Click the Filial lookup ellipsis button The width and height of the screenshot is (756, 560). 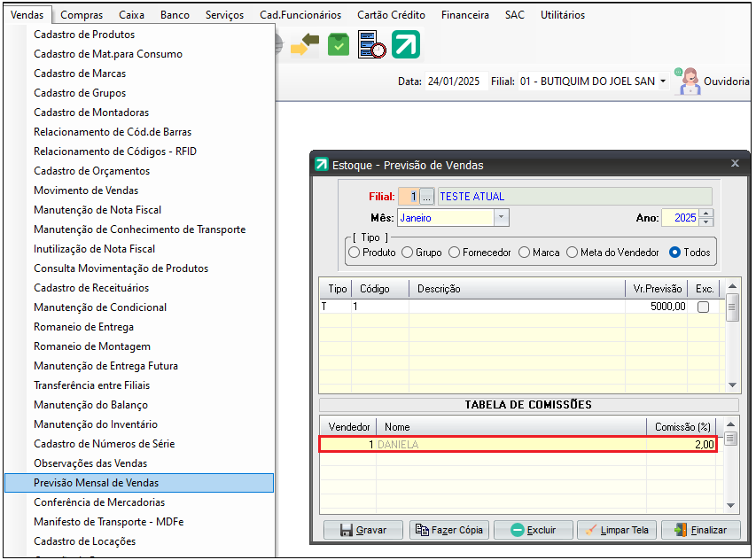[x=427, y=197]
